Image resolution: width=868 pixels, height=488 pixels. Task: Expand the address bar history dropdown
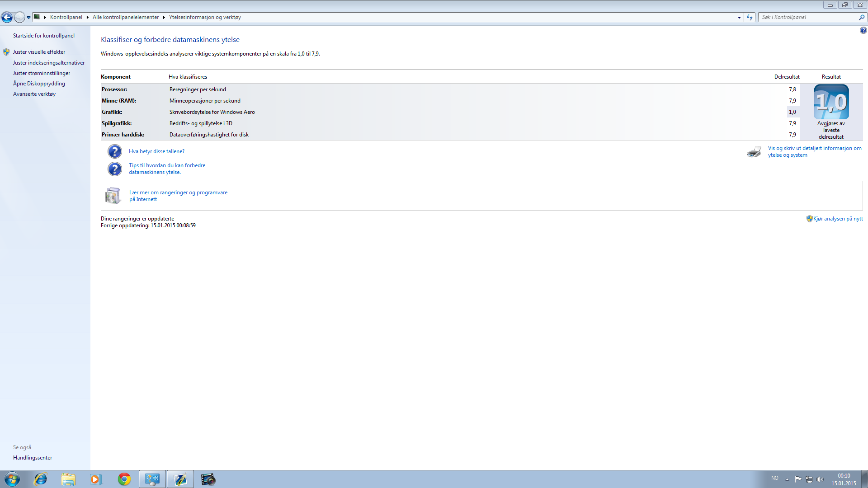pyautogui.click(x=739, y=17)
